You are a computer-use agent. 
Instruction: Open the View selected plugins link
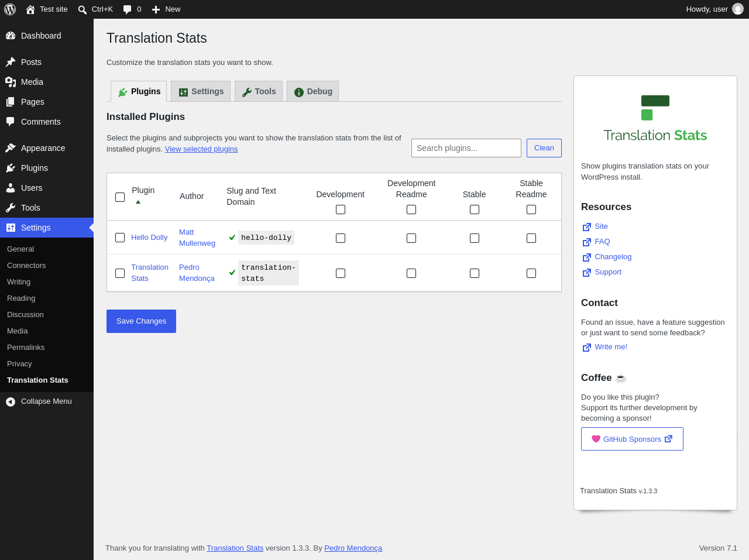coord(201,149)
